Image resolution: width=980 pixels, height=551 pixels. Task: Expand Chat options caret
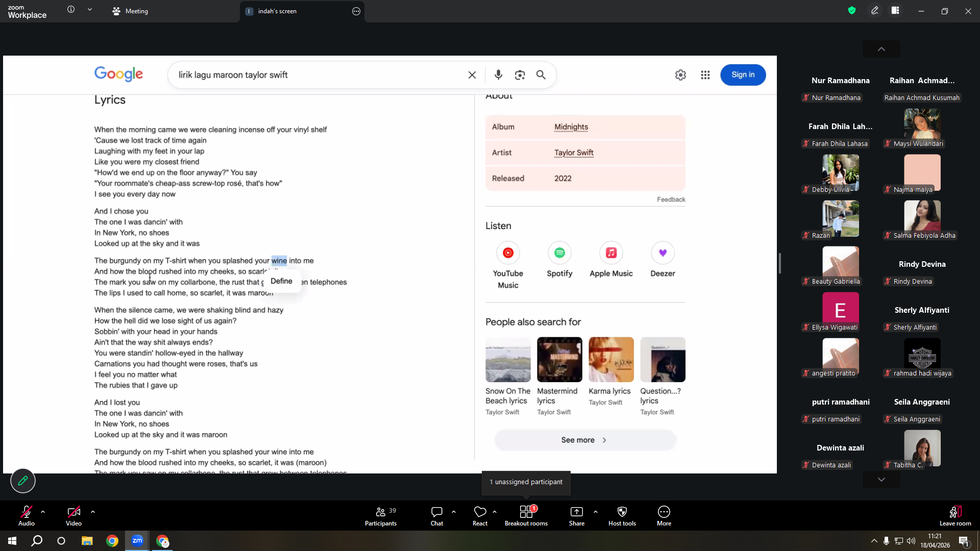tap(454, 512)
